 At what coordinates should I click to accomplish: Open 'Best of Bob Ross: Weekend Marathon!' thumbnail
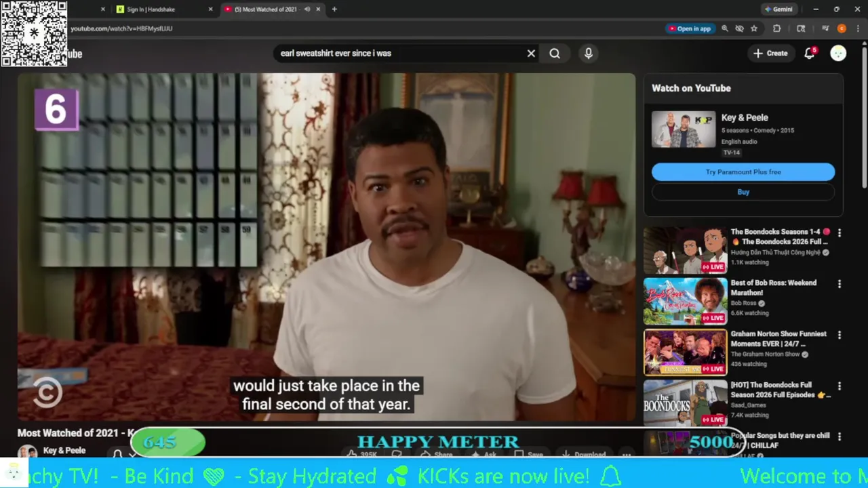tap(685, 302)
